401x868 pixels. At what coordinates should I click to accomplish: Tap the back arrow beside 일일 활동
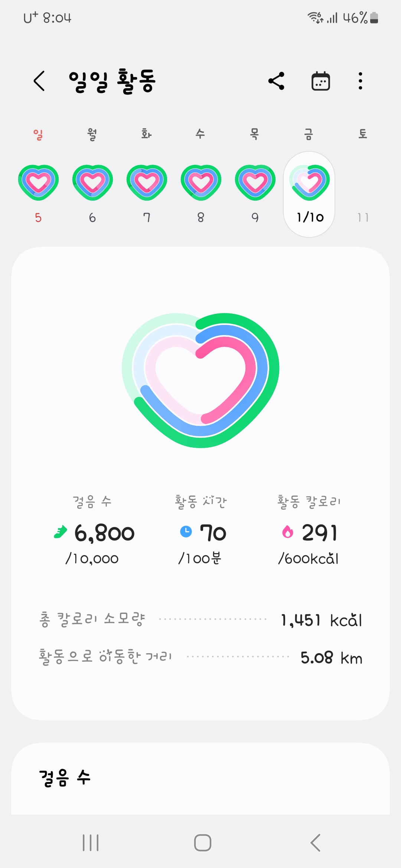pyautogui.click(x=39, y=81)
